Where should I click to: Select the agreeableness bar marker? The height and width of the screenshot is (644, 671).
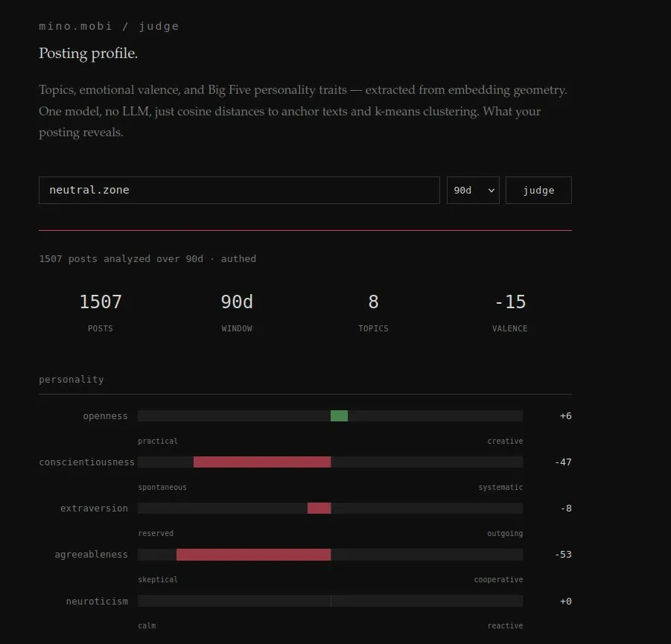pyautogui.click(x=253, y=554)
